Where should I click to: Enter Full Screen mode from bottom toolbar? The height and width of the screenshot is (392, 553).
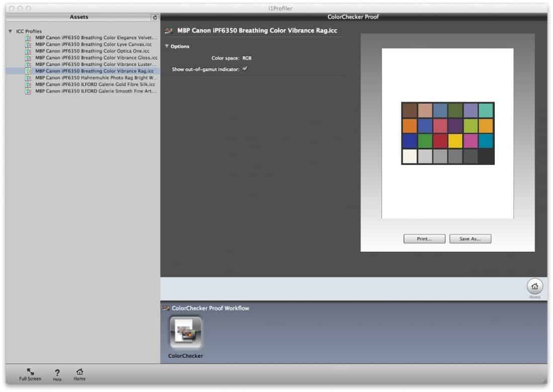coord(30,373)
